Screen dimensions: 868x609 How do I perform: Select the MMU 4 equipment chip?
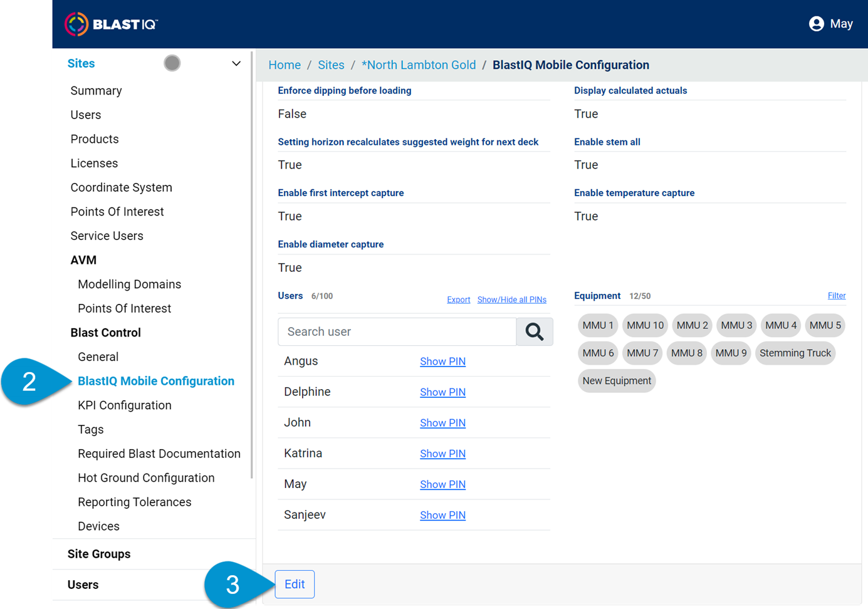pyautogui.click(x=781, y=325)
